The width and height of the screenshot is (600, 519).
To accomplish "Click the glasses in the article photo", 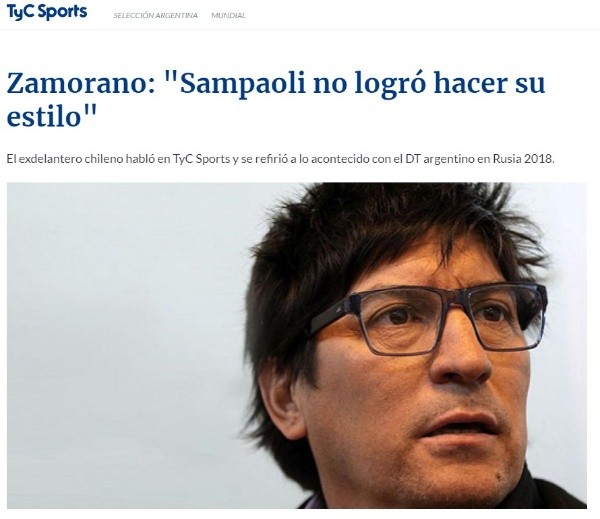I will [429, 317].
